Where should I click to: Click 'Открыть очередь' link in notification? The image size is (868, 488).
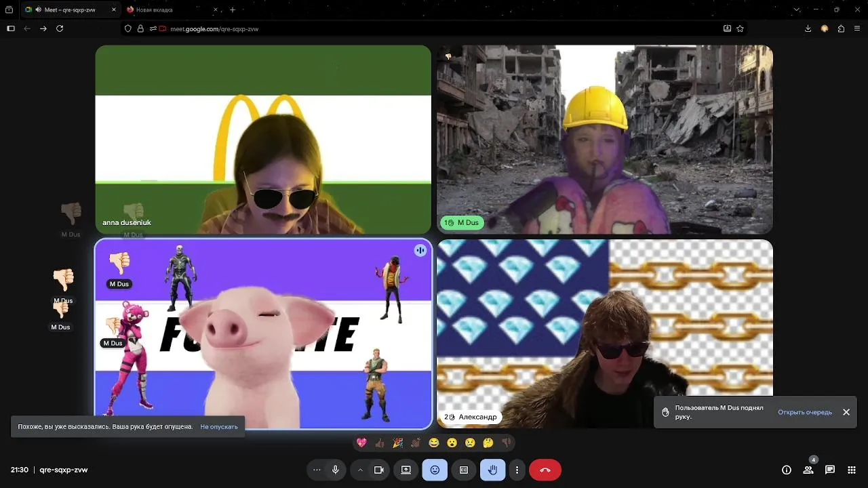805,412
